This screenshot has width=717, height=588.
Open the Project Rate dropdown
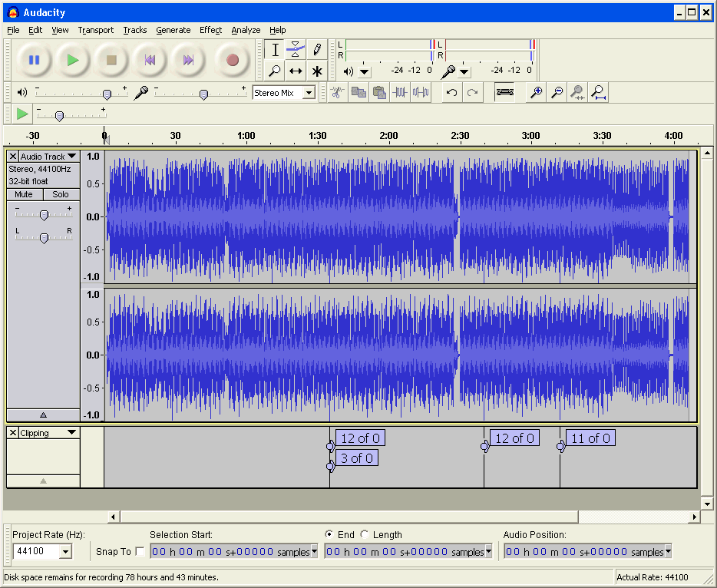[66, 552]
